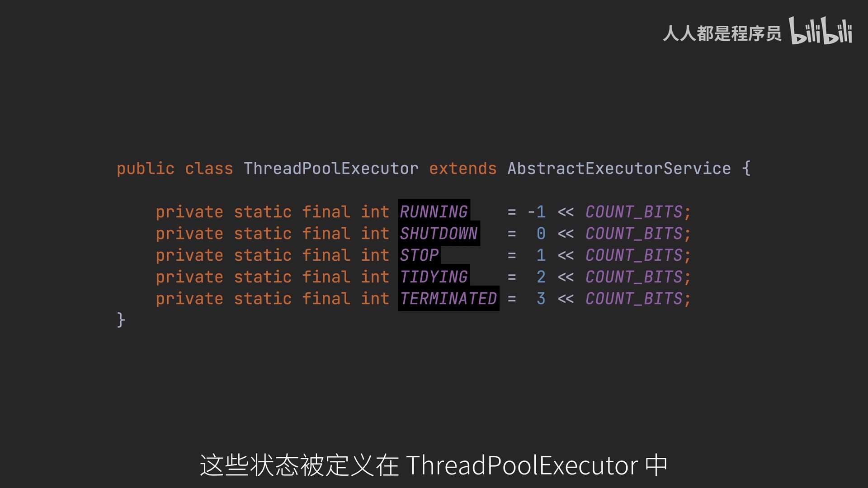The width and height of the screenshot is (868, 488).
Task: Click the ThreadPoolExecutor class name in code
Action: [331, 169]
